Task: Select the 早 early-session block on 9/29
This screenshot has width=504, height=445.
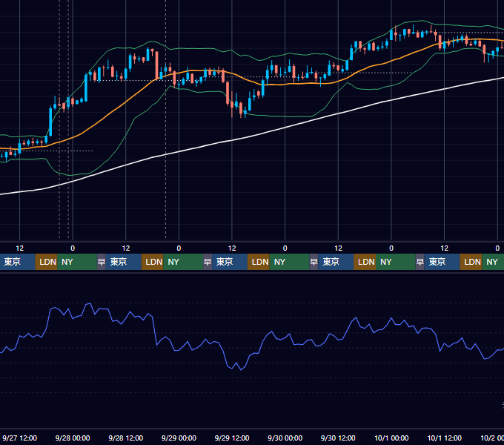Action: [208, 262]
